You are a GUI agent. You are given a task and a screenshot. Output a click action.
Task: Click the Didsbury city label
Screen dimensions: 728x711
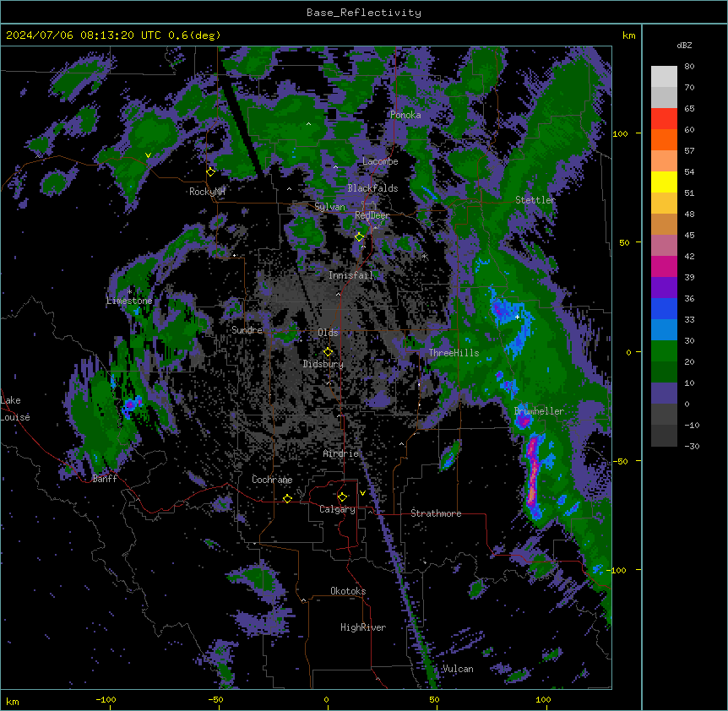click(323, 364)
